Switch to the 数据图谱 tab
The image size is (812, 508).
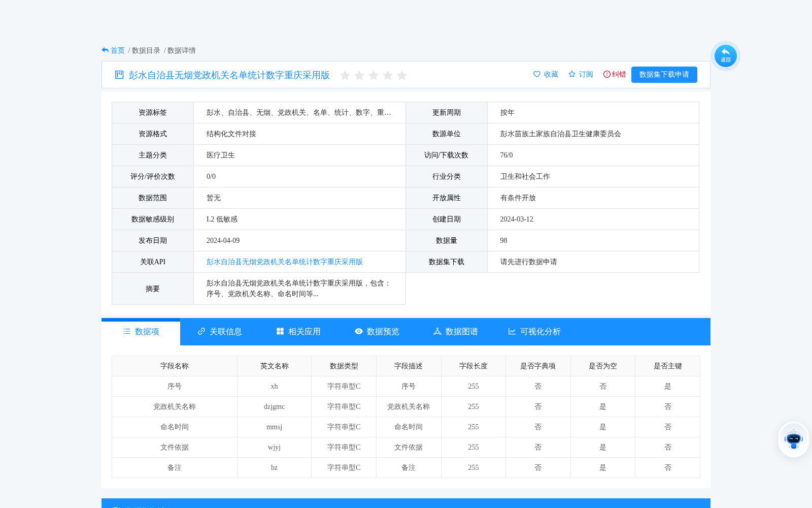(456, 332)
